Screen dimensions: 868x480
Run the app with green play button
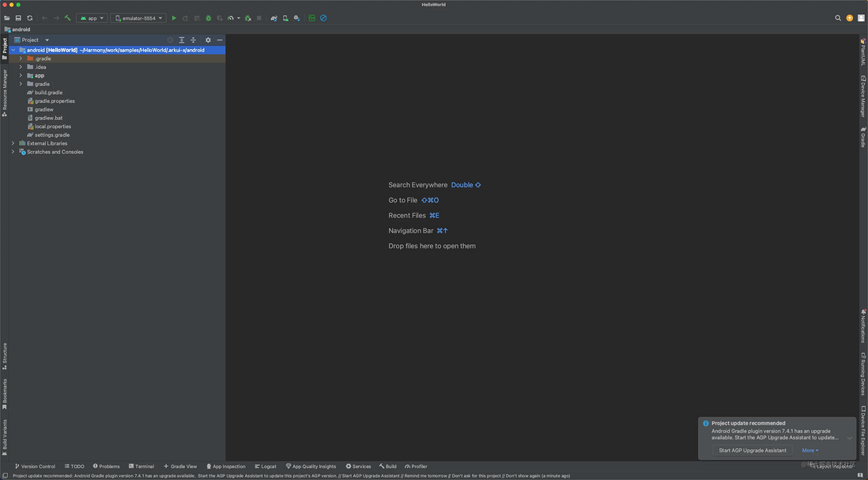pos(174,18)
